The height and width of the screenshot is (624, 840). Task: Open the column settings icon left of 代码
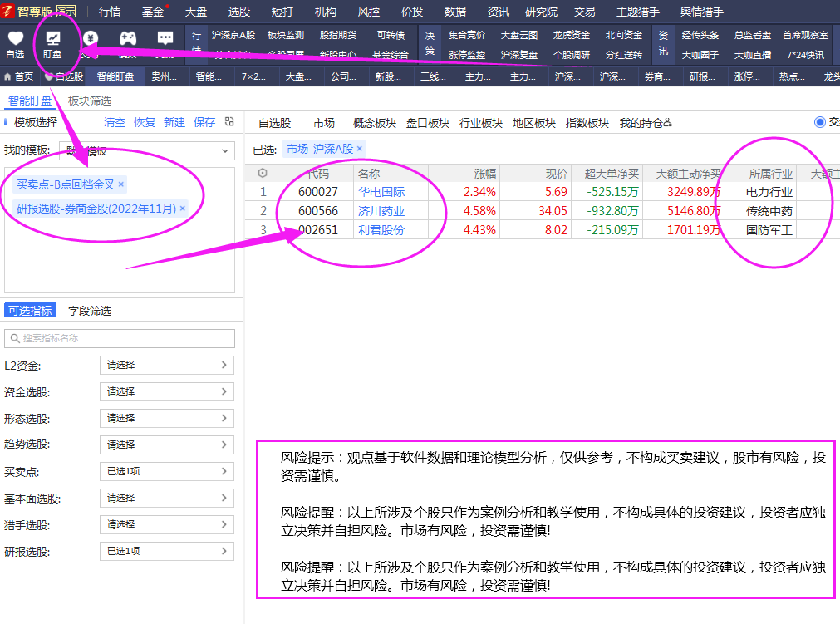(263, 173)
